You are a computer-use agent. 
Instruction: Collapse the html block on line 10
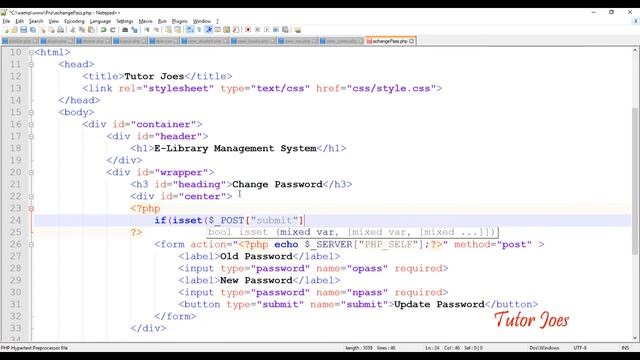click(x=31, y=52)
